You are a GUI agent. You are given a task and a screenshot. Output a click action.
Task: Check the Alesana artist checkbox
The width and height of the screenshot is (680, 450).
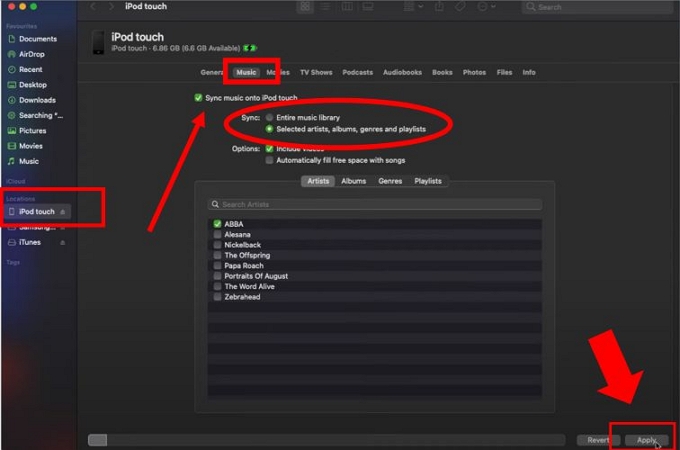click(217, 235)
